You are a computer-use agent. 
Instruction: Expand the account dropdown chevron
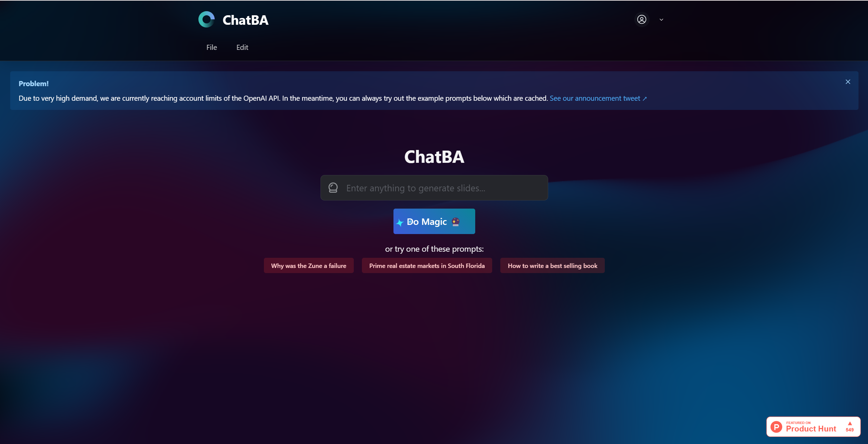[x=661, y=20]
